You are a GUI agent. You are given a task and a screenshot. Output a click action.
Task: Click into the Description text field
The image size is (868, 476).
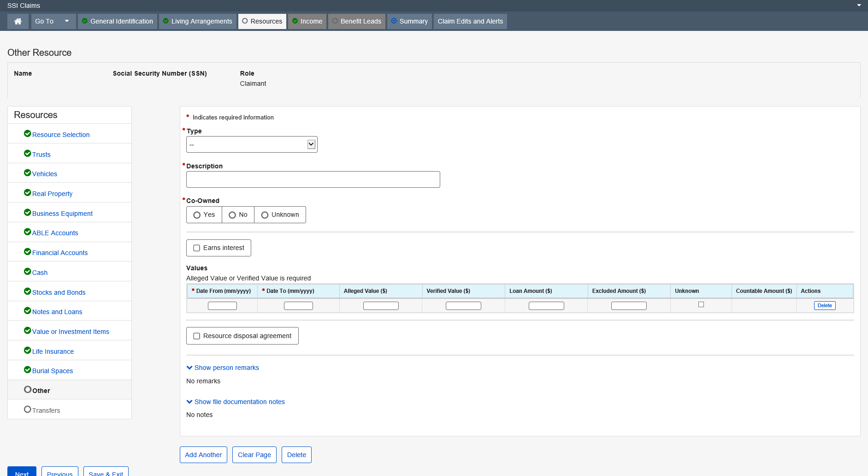313,179
